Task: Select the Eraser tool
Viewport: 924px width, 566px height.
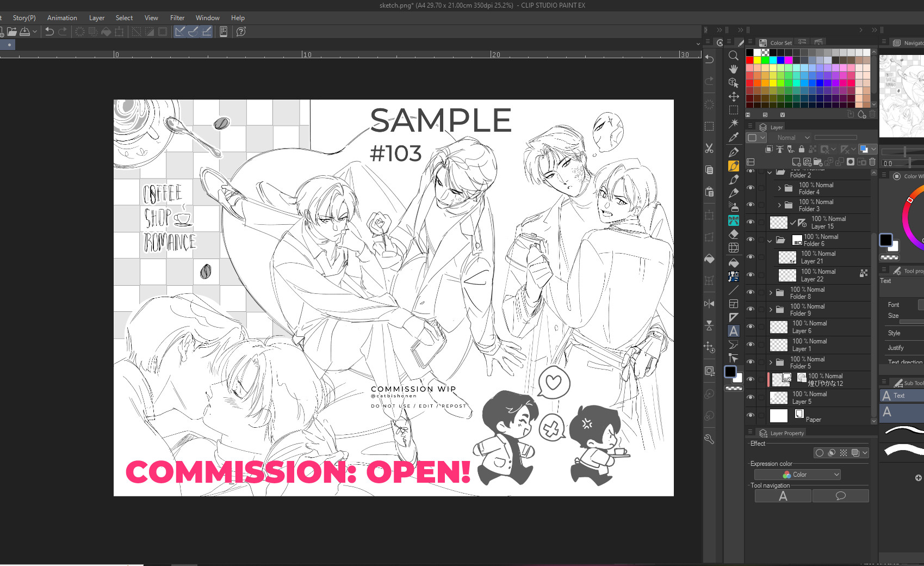Action: point(733,234)
